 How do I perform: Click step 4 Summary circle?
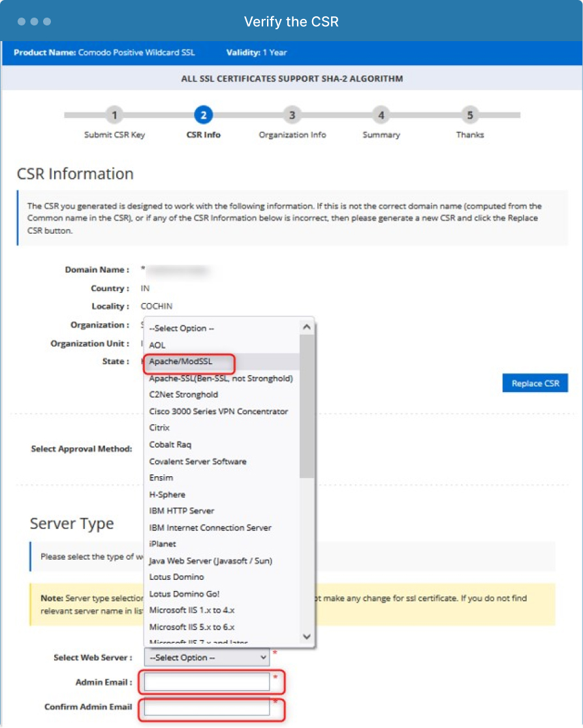381,115
